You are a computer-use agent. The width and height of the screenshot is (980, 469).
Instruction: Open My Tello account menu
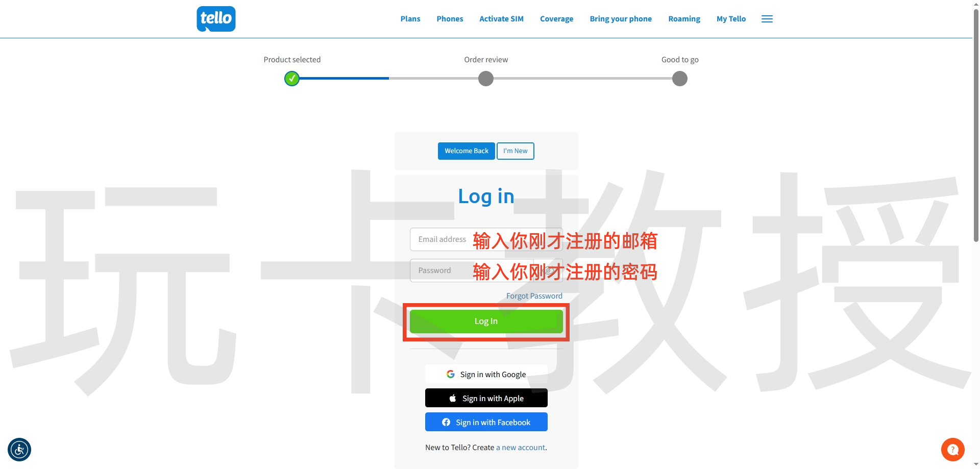click(731, 19)
